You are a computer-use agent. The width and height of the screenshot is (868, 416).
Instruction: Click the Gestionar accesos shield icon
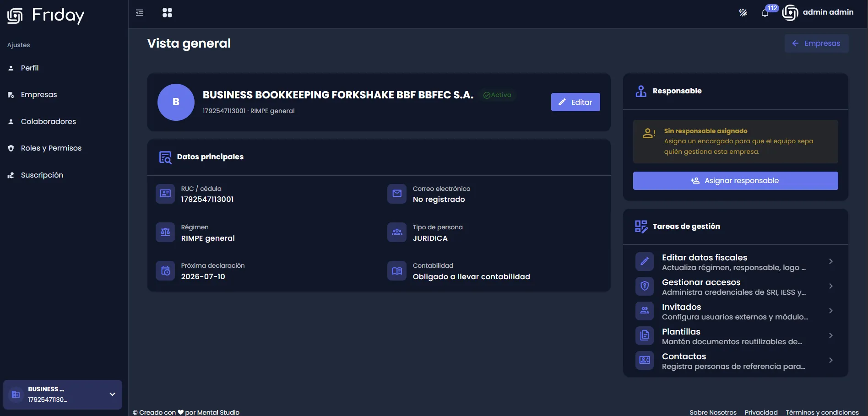645,286
